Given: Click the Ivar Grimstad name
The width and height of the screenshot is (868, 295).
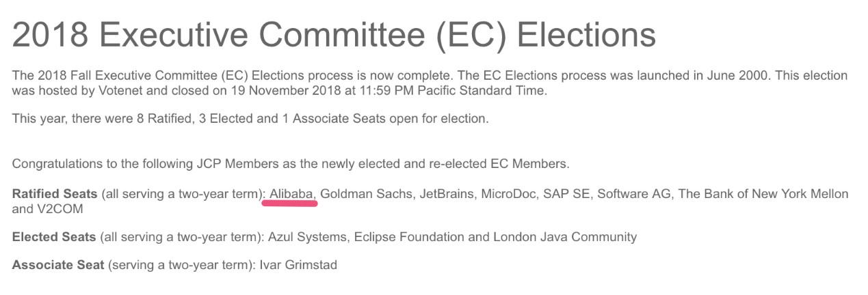Looking at the screenshot, I should 298,264.
